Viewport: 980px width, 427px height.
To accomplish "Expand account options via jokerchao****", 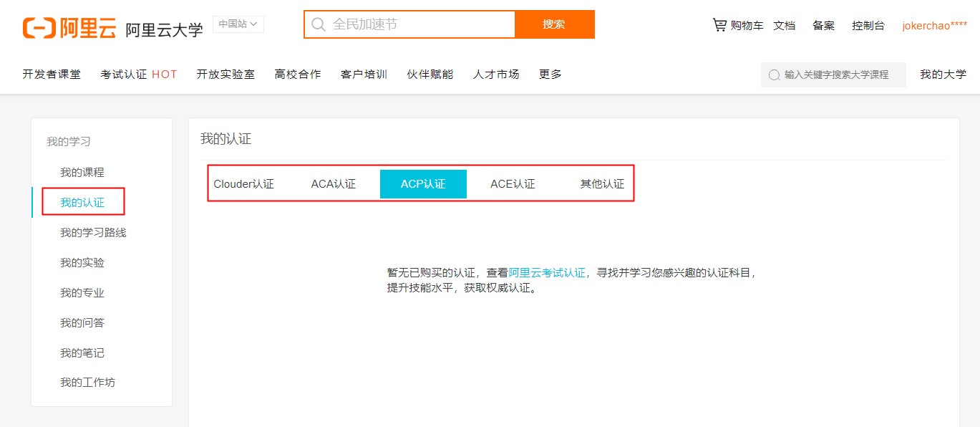I will click(x=934, y=24).
